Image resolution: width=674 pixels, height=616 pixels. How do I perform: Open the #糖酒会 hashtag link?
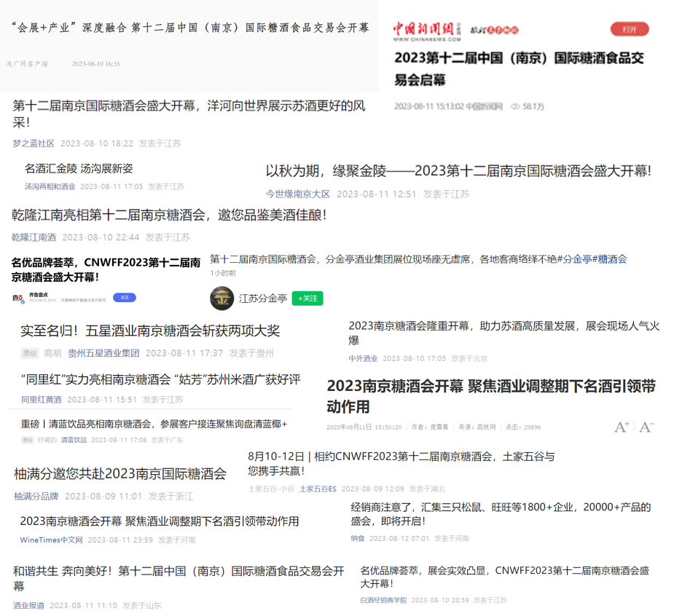[609, 259]
